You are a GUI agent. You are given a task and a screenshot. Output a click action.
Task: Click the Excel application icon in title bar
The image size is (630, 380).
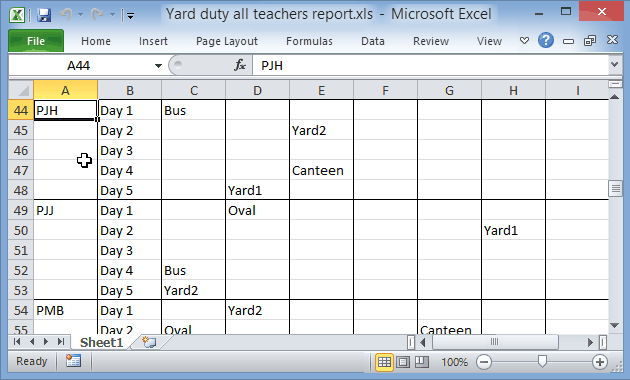click(17, 15)
